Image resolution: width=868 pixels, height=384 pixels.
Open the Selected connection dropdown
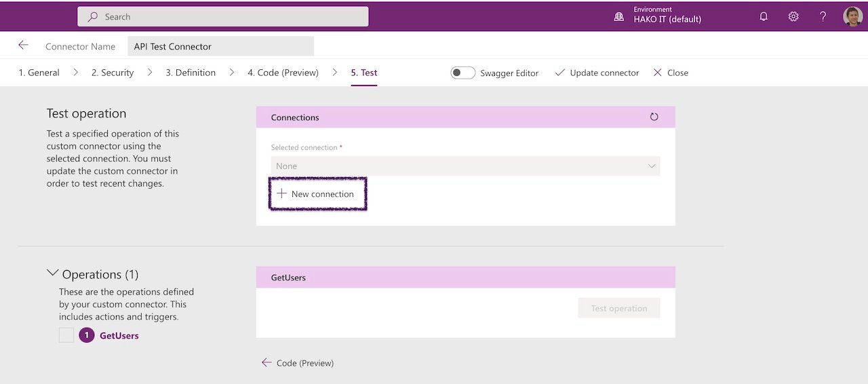point(465,166)
